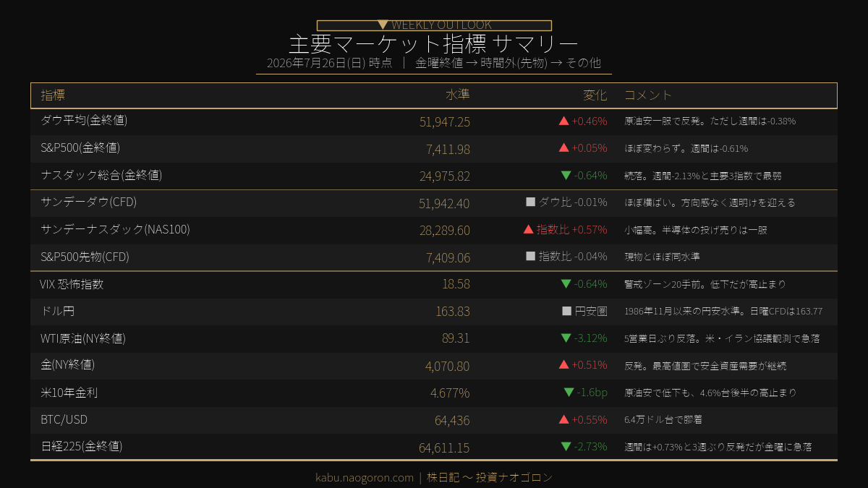The height and width of the screenshot is (488, 868).
Task: Click the 指標 column header
Action: (53, 95)
